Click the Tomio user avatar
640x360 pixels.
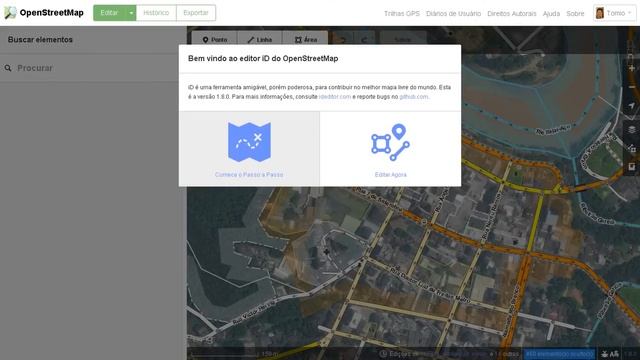pos(600,13)
